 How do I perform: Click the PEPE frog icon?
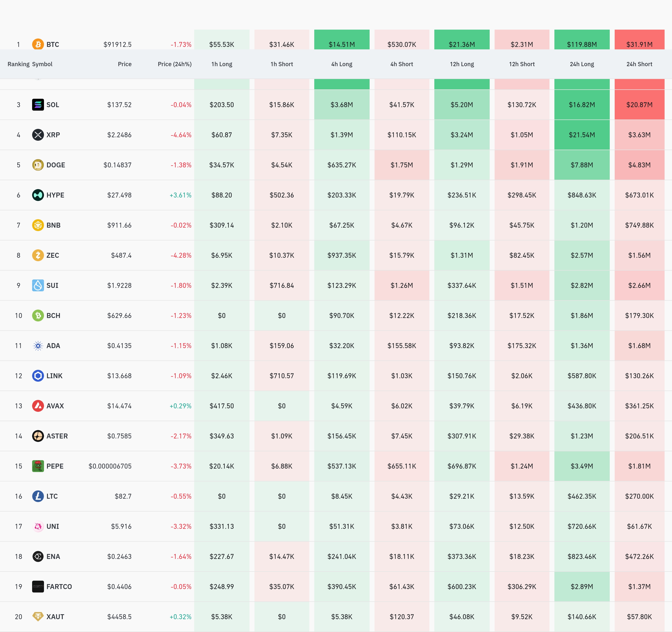[x=38, y=466]
